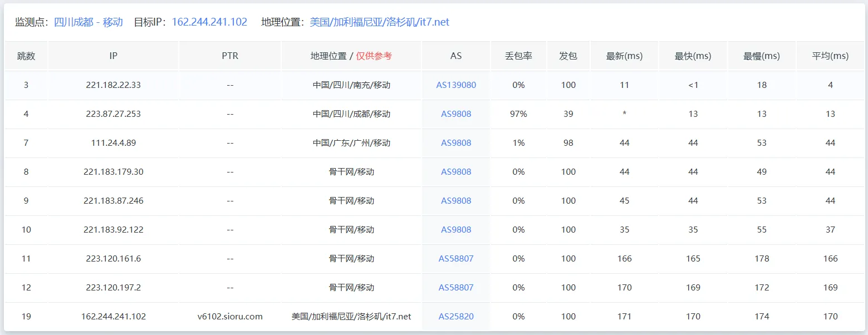Sort the table by 平均(ms) column
This screenshot has height=335, width=868.
point(830,56)
